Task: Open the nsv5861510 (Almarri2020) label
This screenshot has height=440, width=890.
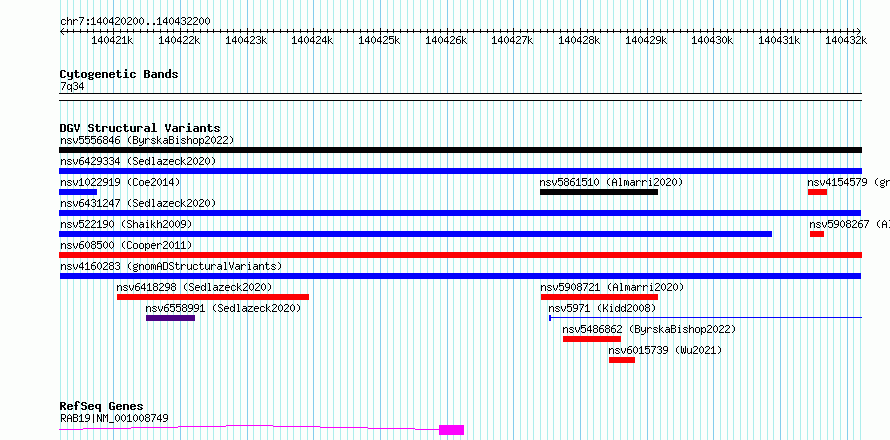Action: click(x=611, y=182)
